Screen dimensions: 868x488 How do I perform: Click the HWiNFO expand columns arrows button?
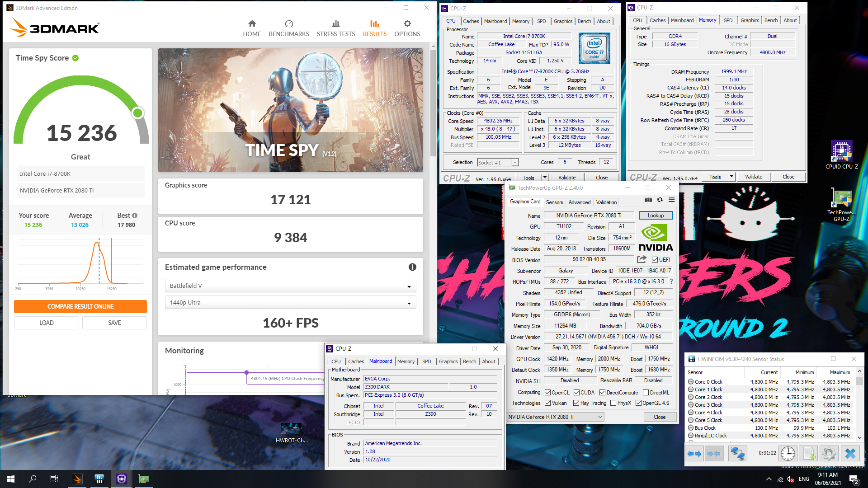pyautogui.click(x=694, y=453)
